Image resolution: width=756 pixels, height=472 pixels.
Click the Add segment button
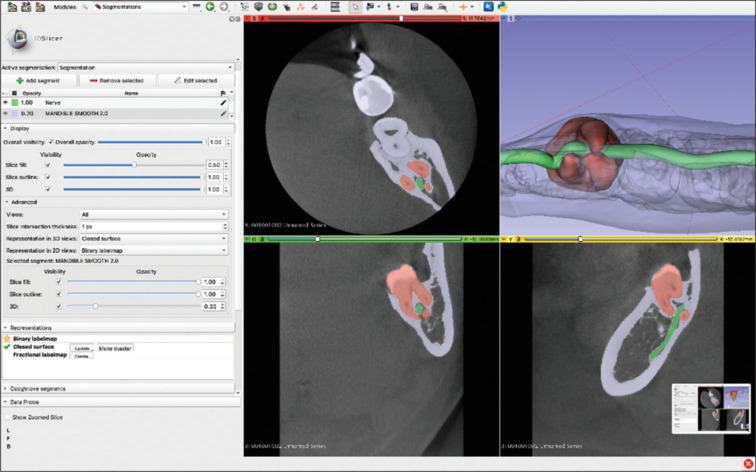(x=40, y=78)
